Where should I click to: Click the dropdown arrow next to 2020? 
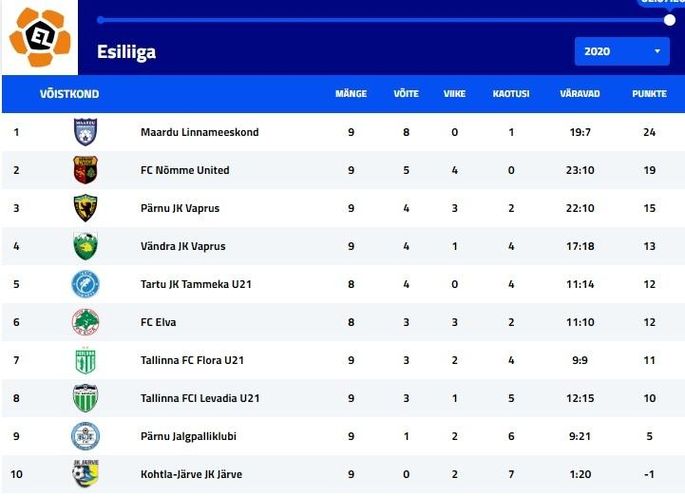[x=657, y=51]
